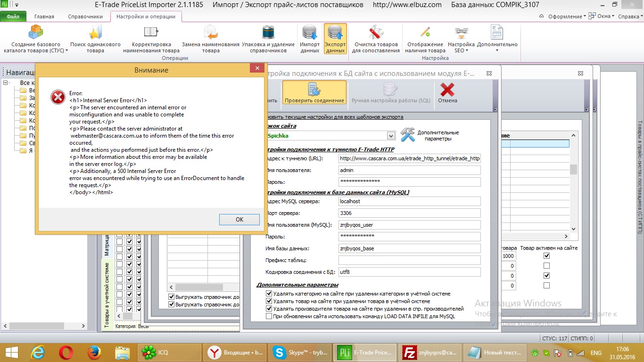The height and width of the screenshot is (362, 644).
Task: Collapse the navigation tree root node
Action: click(6, 83)
